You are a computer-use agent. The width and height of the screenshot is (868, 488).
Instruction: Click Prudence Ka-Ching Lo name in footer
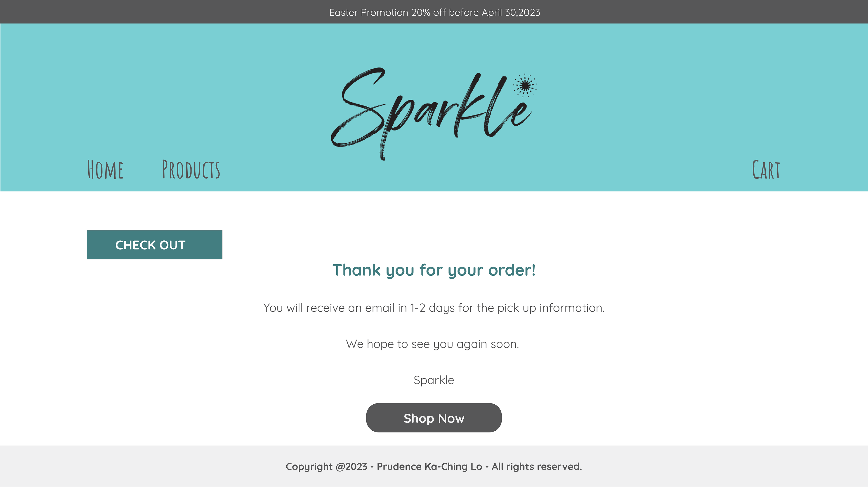pyautogui.click(x=429, y=467)
